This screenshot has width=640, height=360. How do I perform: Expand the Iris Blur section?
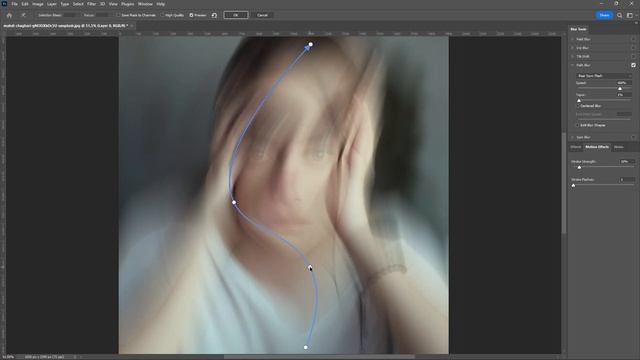coord(572,48)
